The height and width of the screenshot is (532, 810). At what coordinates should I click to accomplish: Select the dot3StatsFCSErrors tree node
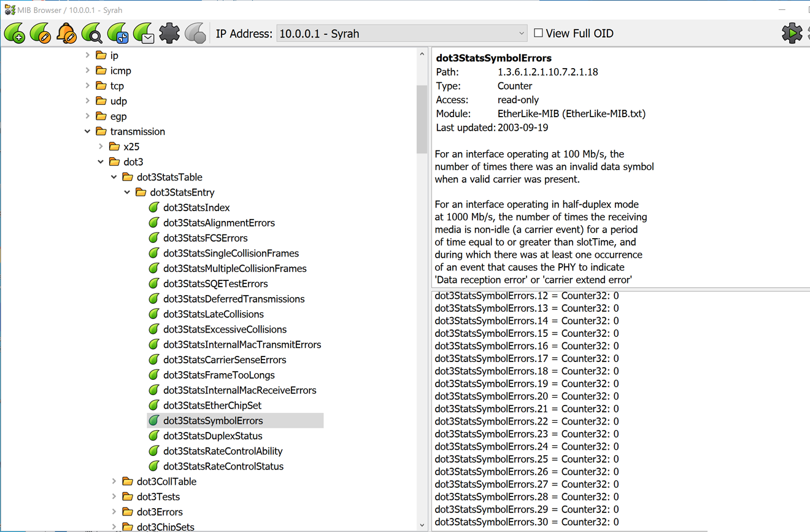(x=205, y=238)
